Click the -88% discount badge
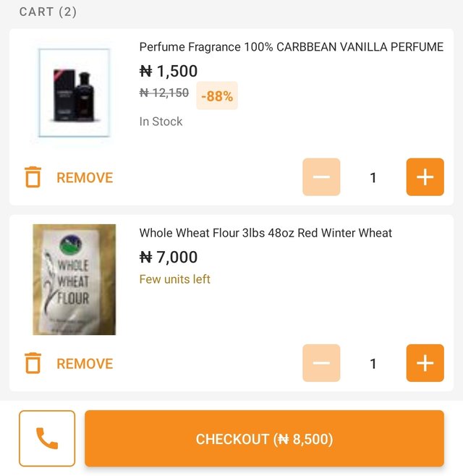Image resolution: width=463 pixels, height=476 pixels. pyautogui.click(x=217, y=95)
